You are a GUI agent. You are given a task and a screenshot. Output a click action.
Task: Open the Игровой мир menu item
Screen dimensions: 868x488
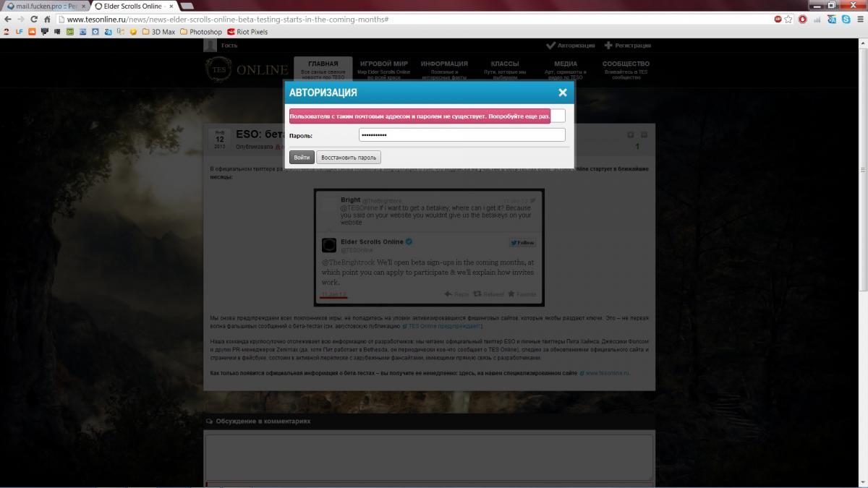383,69
